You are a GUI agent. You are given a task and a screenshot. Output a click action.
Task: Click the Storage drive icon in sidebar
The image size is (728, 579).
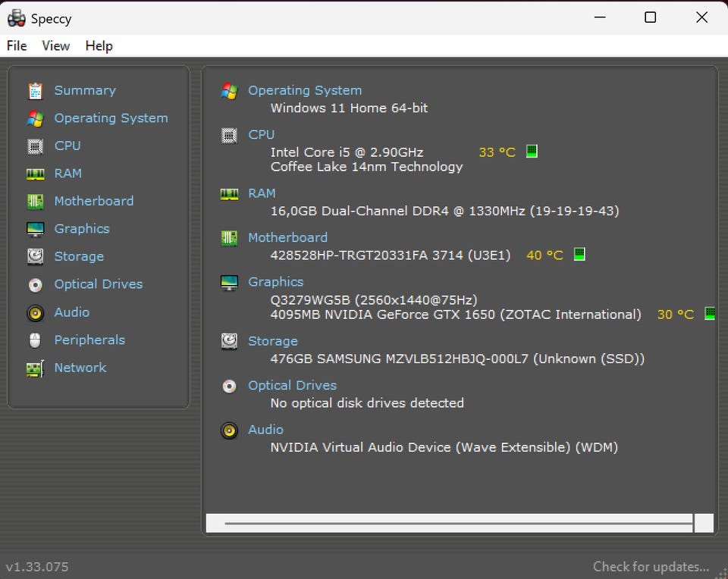(x=35, y=257)
